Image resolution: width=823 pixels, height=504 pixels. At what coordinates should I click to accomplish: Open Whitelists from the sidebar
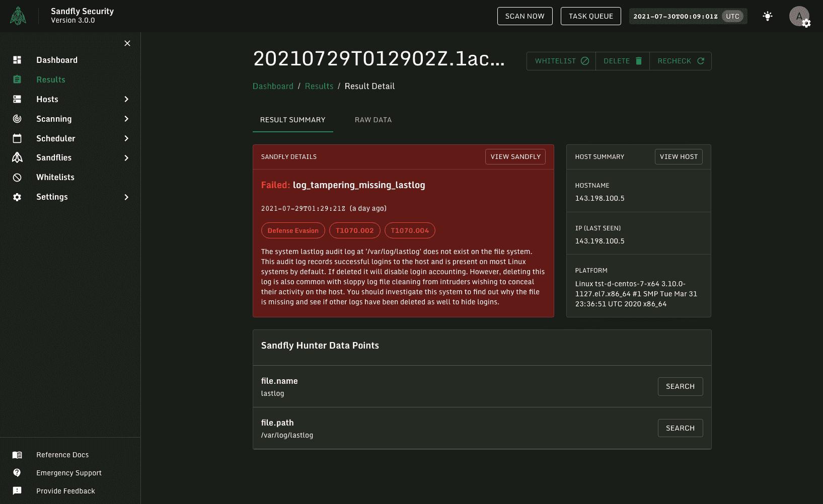pyautogui.click(x=55, y=177)
